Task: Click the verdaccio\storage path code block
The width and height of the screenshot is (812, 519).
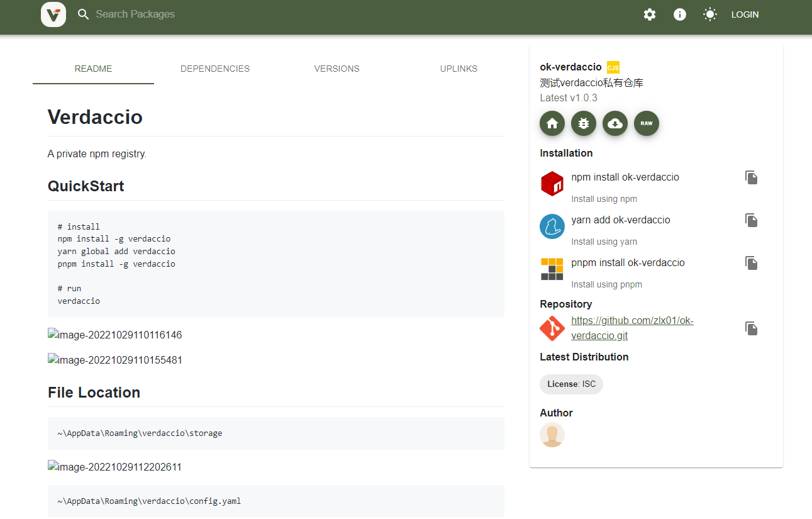Action: pos(276,433)
